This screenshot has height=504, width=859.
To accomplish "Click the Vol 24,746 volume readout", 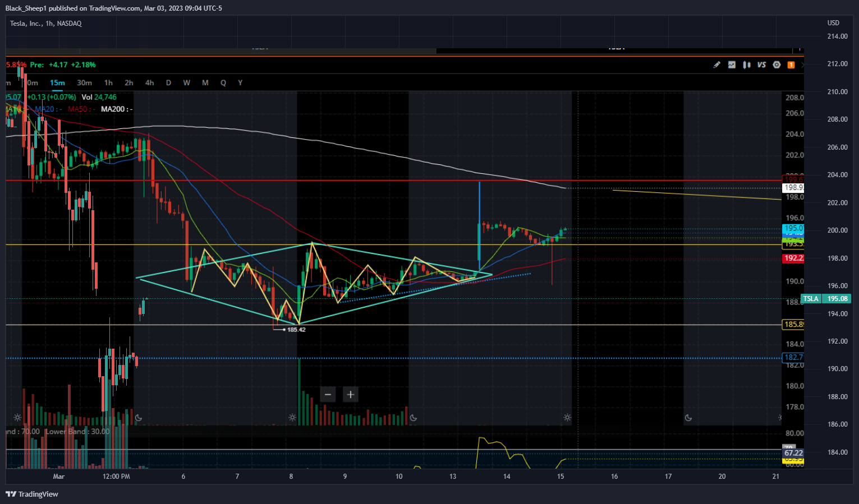I will (99, 97).
